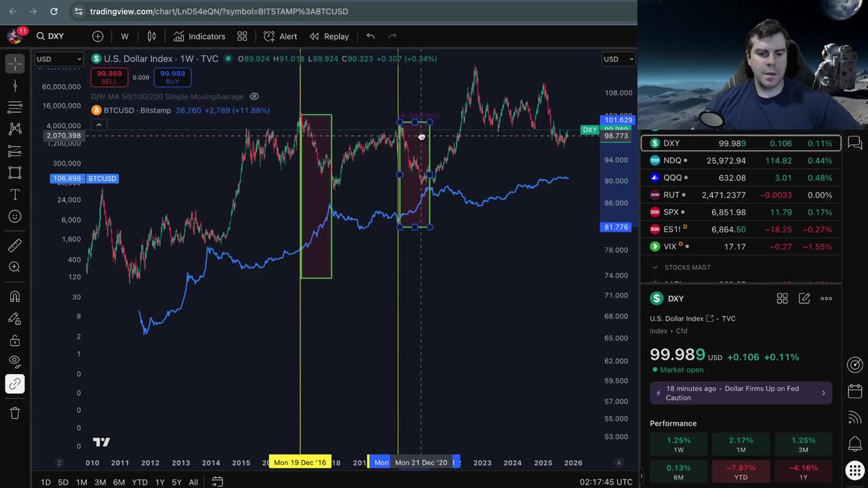The image size is (868, 488).
Task: Select the 1Y time range
Action: click(x=160, y=482)
